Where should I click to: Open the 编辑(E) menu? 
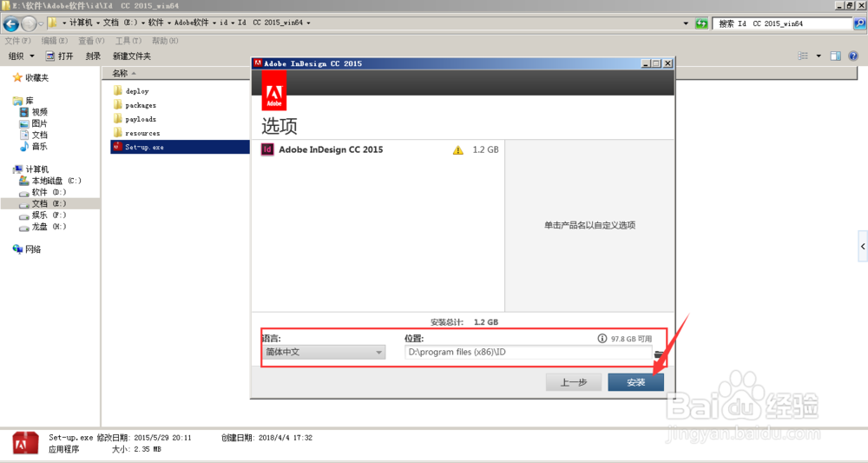[x=54, y=41]
